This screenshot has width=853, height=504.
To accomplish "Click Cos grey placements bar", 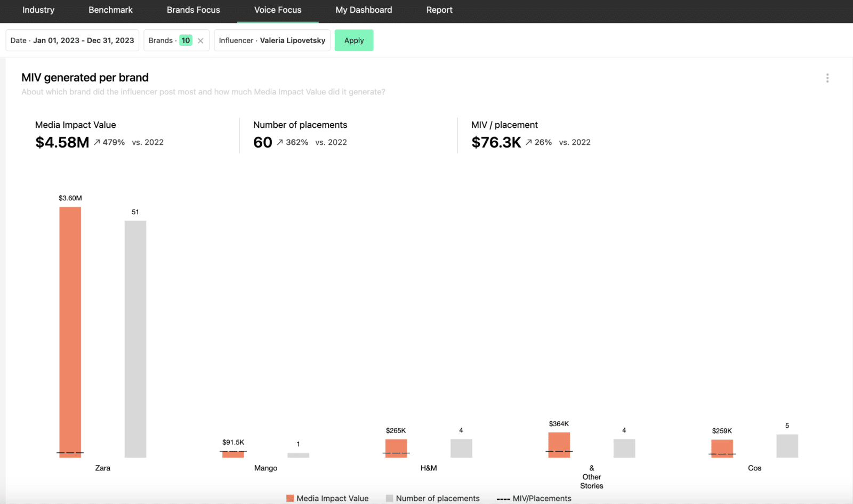I will (787, 446).
